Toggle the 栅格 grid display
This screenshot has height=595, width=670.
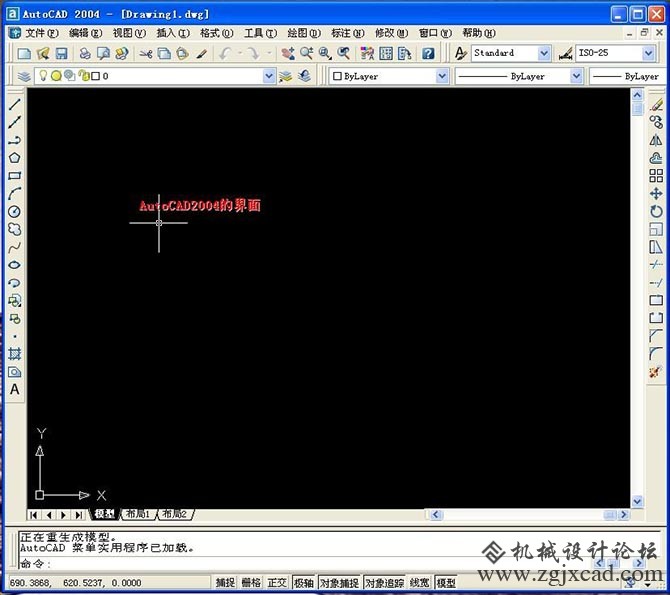point(251,583)
